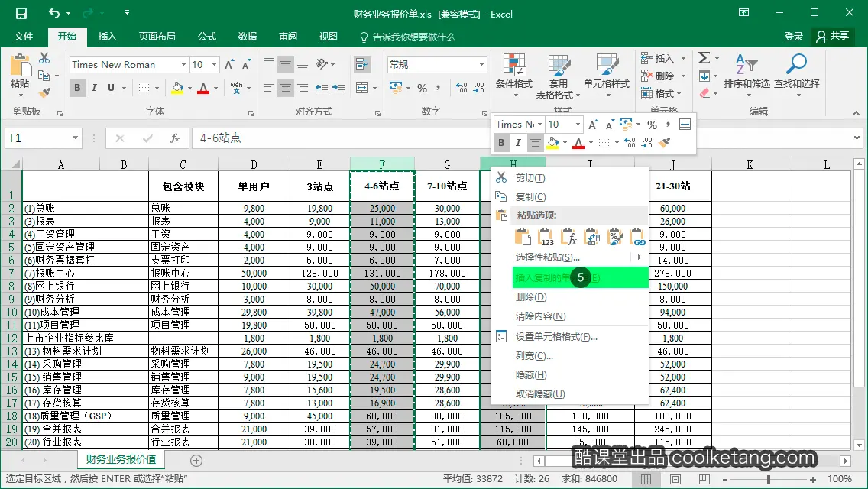Open the Times New Roman font name dropdown
The width and height of the screenshot is (868, 489).
click(184, 65)
